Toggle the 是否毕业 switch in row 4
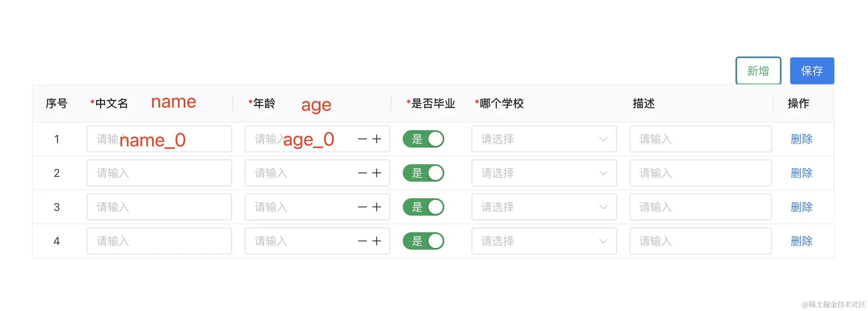This screenshot has height=311, width=868. 423,241
